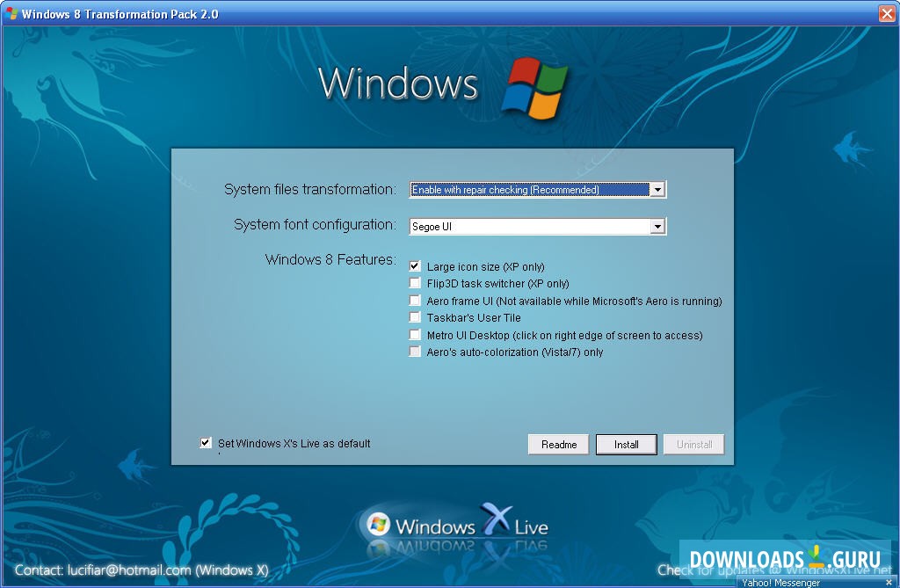The image size is (900, 588).
Task: Click the System files transformation label
Action: 310,190
